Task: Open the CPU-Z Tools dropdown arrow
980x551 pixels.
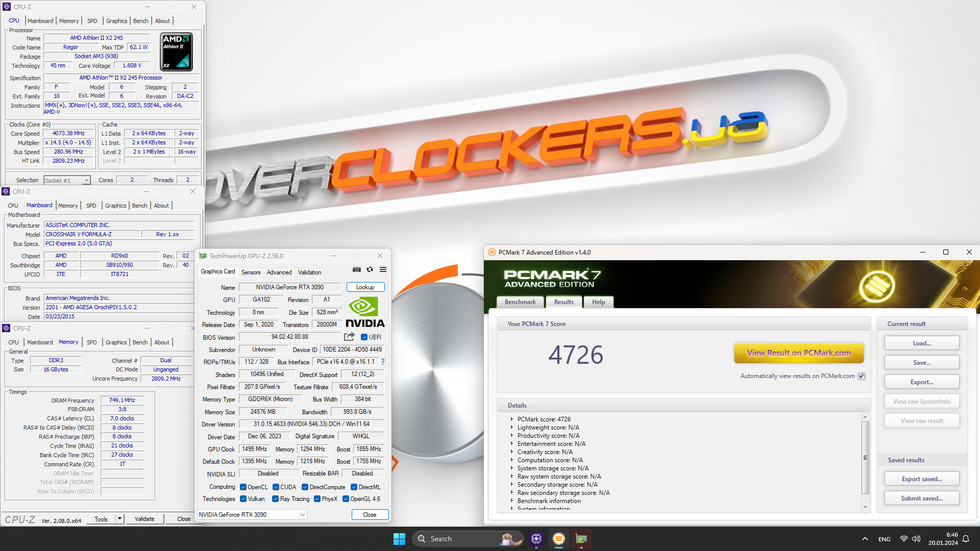Action: tap(119, 519)
